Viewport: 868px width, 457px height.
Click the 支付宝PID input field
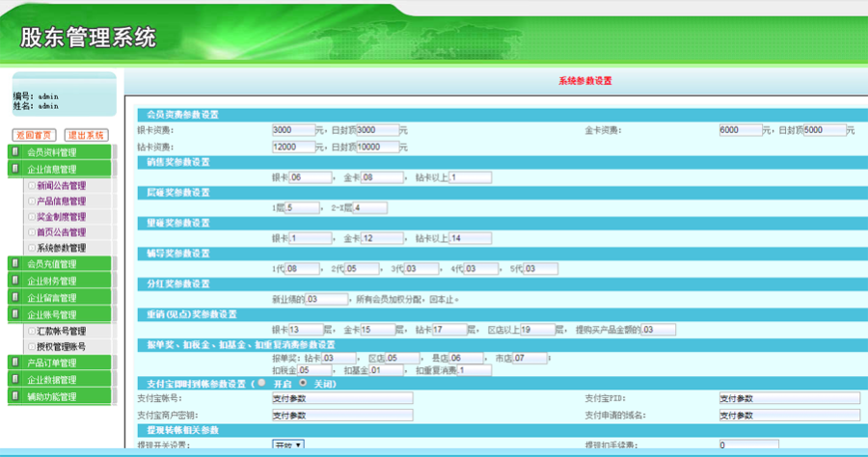(x=789, y=398)
